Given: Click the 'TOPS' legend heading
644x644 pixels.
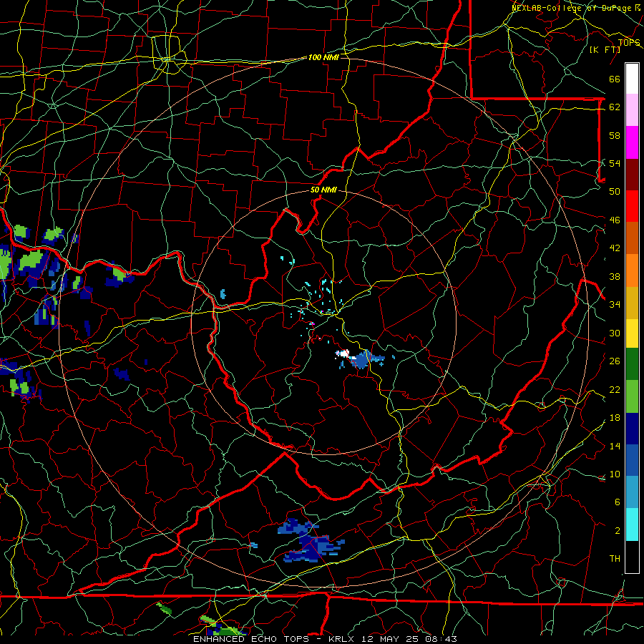Looking at the screenshot, I should click(629, 42).
